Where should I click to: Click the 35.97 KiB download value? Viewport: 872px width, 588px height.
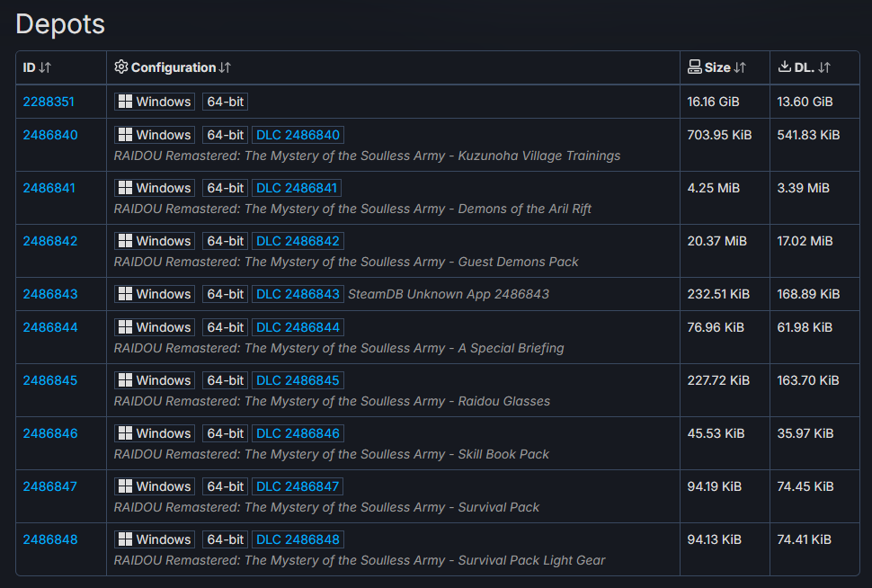(x=805, y=433)
